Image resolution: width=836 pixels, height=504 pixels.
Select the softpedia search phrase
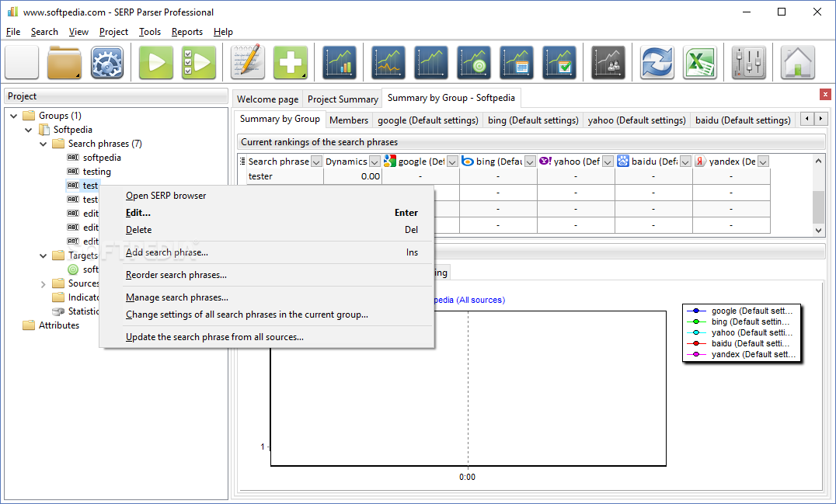click(102, 158)
